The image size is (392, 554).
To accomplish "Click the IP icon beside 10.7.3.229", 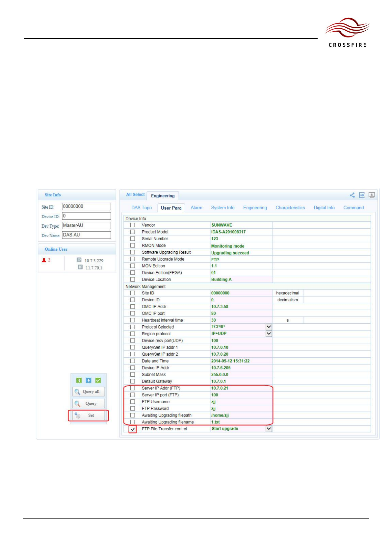I will [79, 260].
